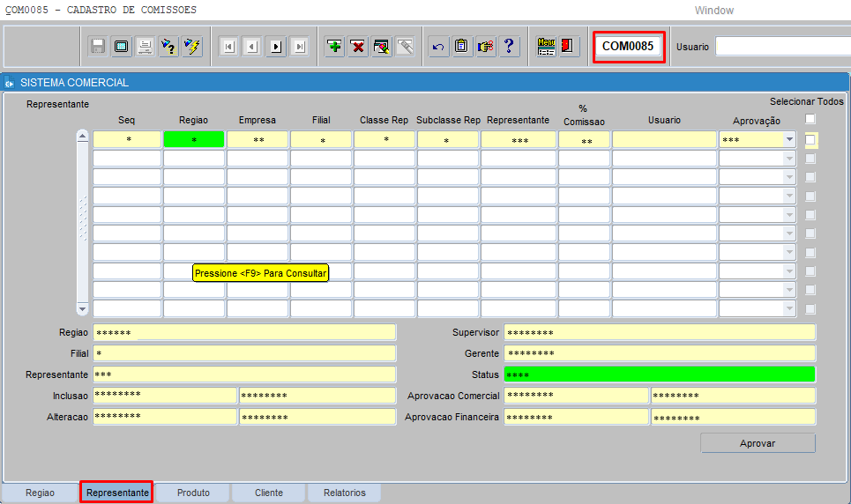The width and height of the screenshot is (851, 504).
Task: Tick the first row selection checkbox
Action: 810,140
